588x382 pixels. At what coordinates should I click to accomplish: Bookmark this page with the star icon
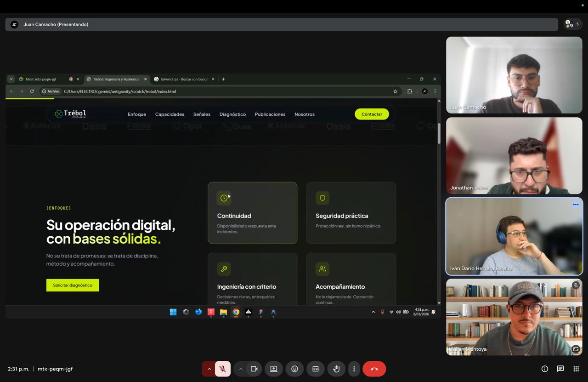[395, 91]
